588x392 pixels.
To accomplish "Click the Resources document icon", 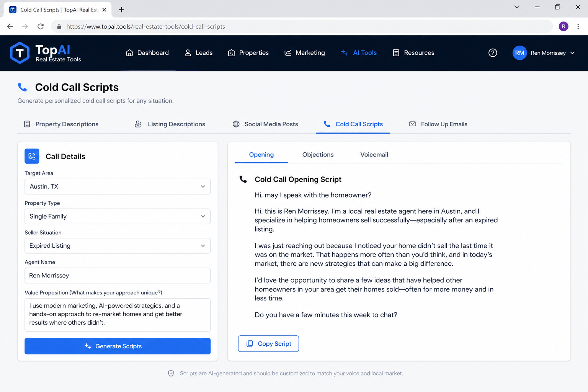I will coord(396,53).
